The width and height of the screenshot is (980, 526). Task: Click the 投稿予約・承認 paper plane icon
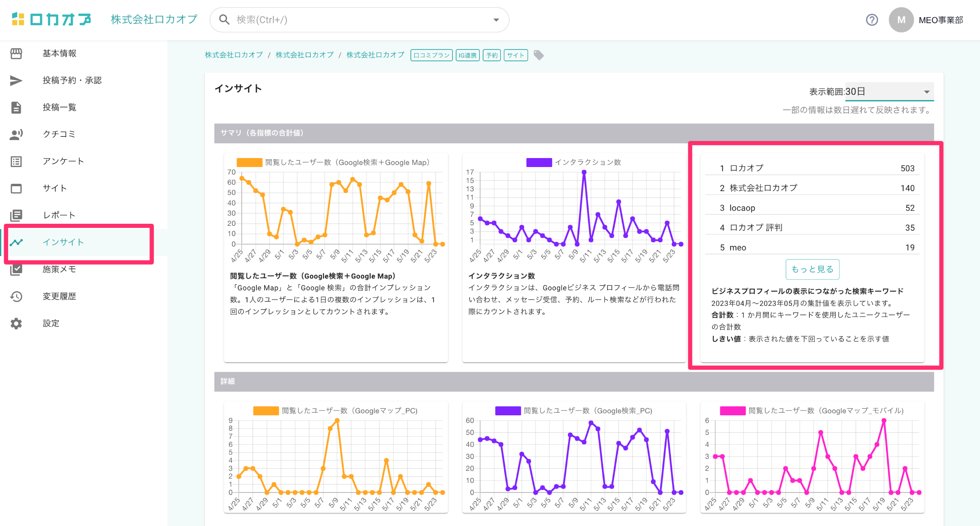pyautogui.click(x=16, y=80)
